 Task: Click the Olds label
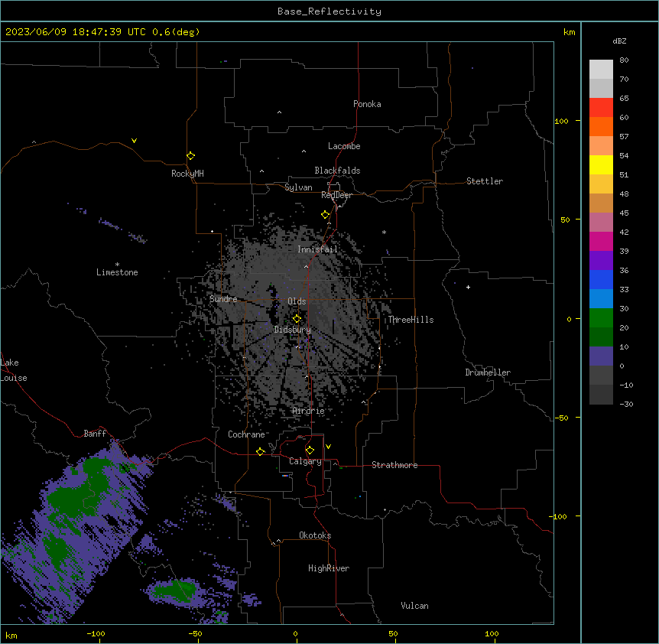pyautogui.click(x=297, y=301)
